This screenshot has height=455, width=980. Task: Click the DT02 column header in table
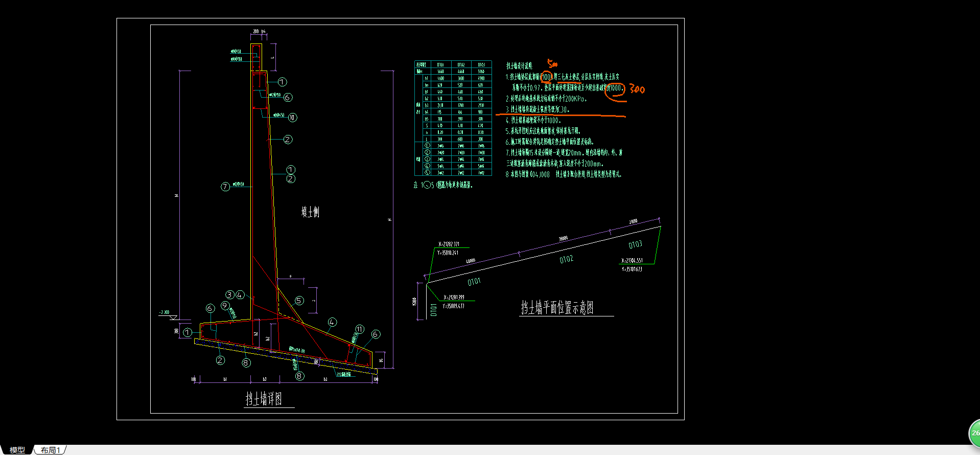click(x=461, y=65)
